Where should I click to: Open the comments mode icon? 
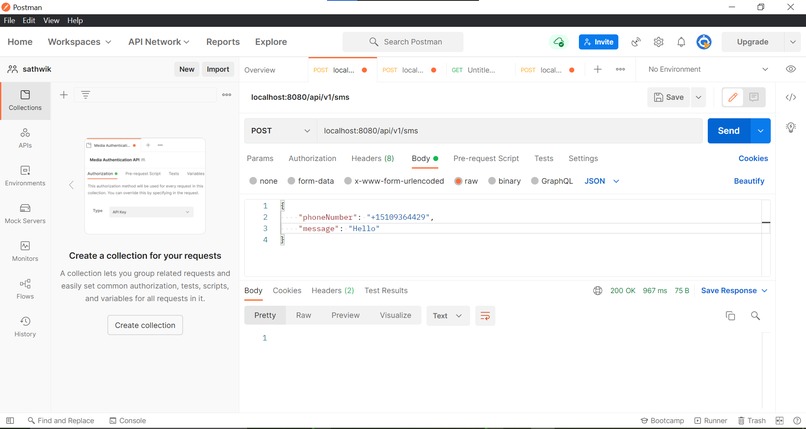pos(754,97)
